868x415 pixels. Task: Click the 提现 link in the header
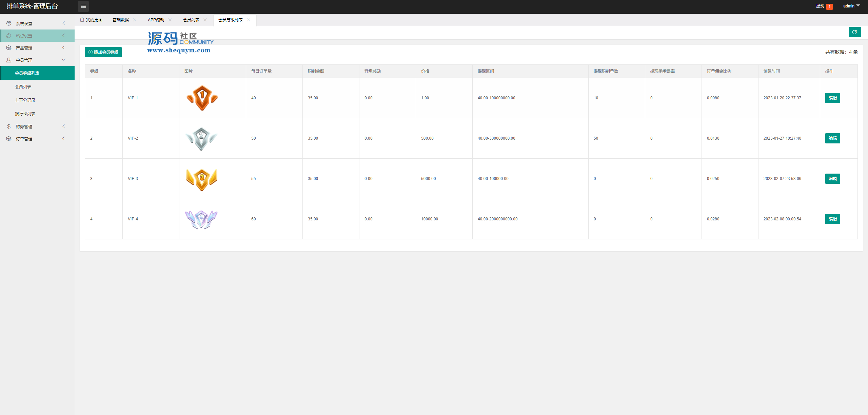[820, 6]
